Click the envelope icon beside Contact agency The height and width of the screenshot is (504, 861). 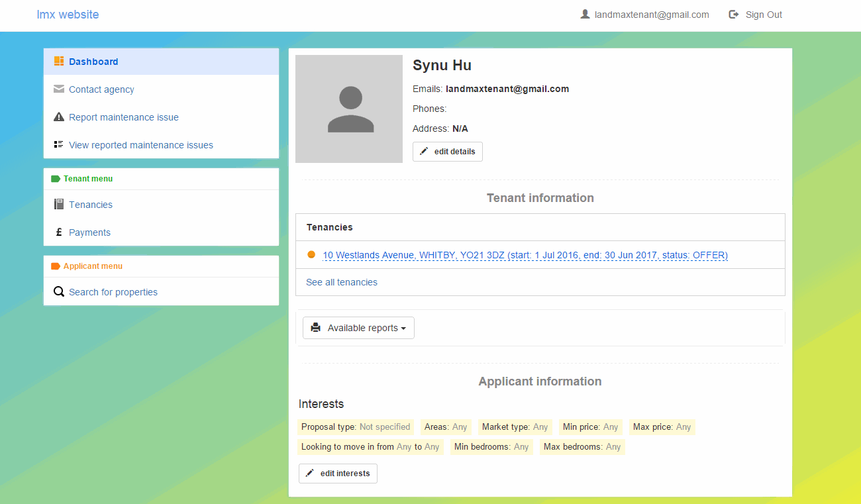(x=59, y=89)
